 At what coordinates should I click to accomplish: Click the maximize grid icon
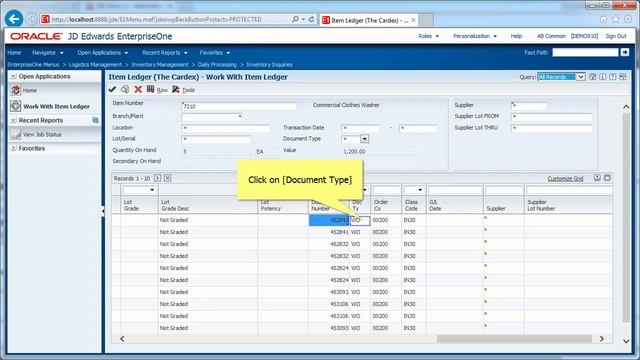click(607, 178)
